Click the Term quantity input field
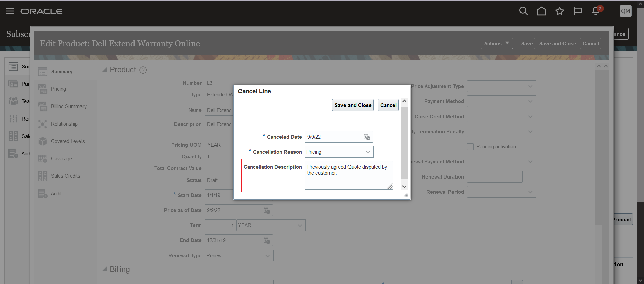This screenshot has height=284, width=644. coord(220,225)
